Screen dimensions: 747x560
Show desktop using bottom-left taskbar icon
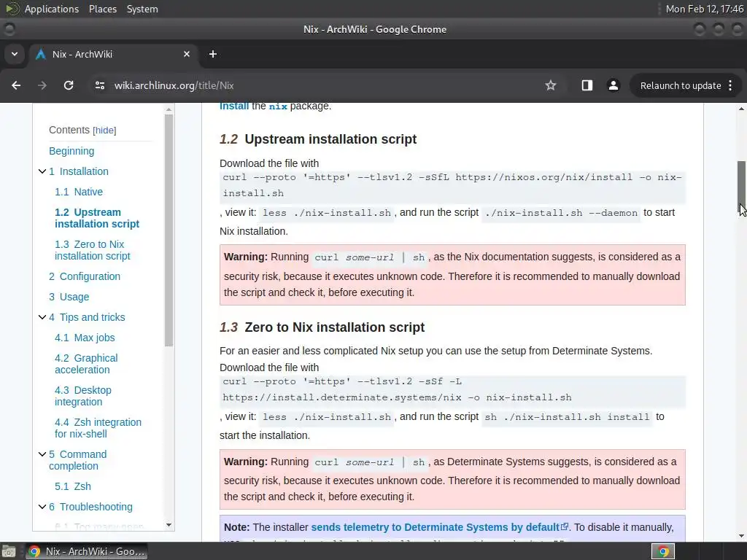point(8,551)
